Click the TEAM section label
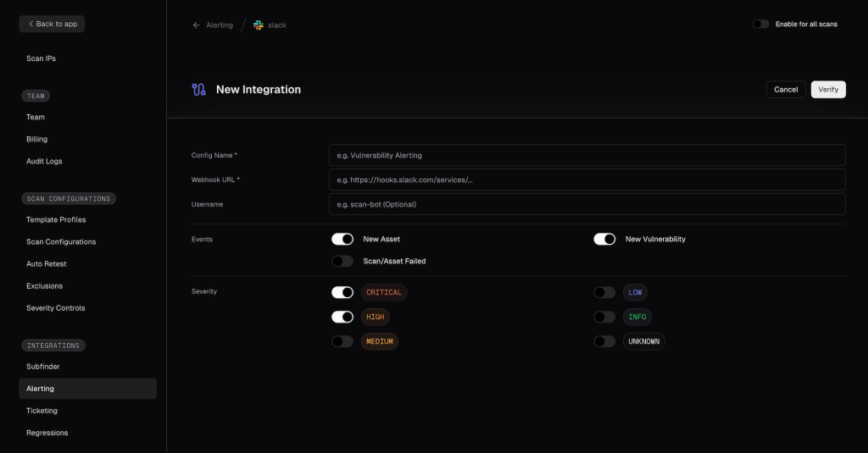The height and width of the screenshot is (453, 868). [36, 96]
